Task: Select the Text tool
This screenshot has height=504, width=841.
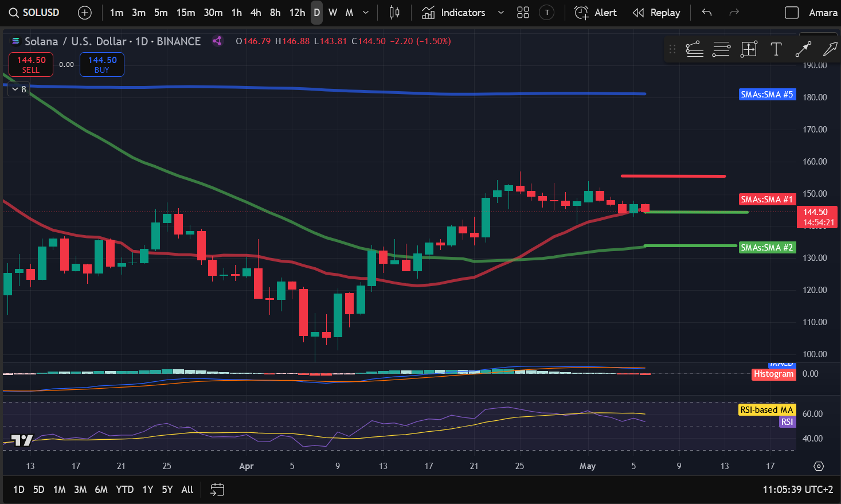Action: tap(776, 49)
